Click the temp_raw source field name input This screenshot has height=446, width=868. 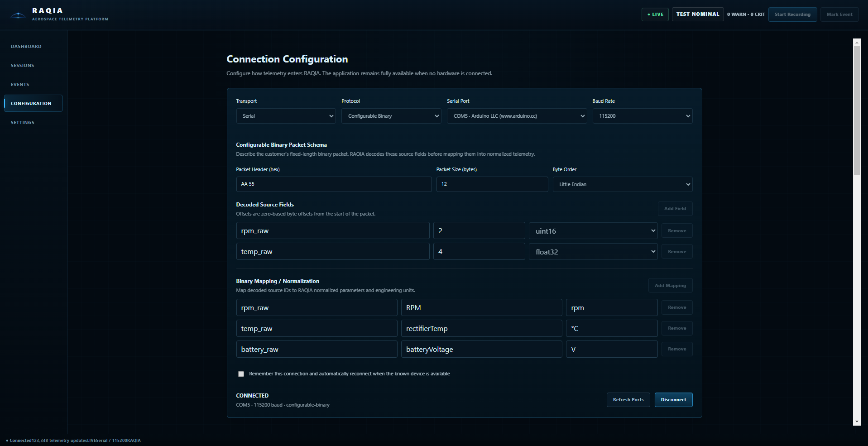(333, 252)
